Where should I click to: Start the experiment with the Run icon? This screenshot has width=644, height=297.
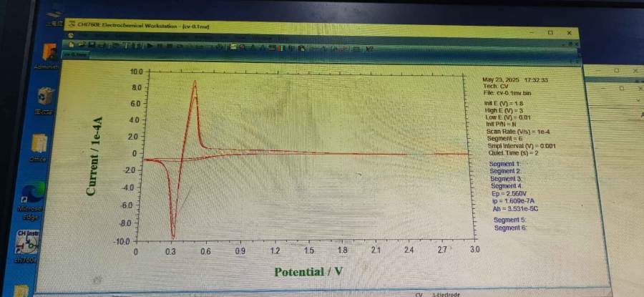point(151,46)
